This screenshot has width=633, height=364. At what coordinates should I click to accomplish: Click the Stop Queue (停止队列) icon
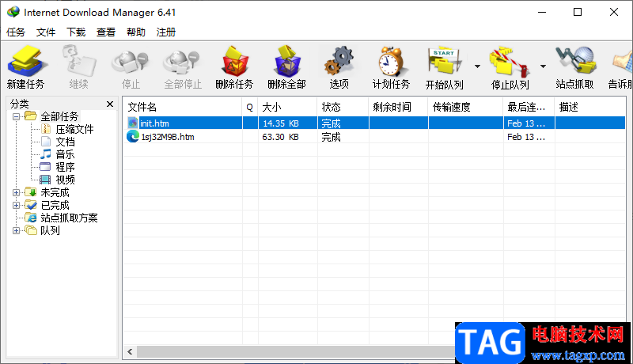pyautogui.click(x=510, y=61)
